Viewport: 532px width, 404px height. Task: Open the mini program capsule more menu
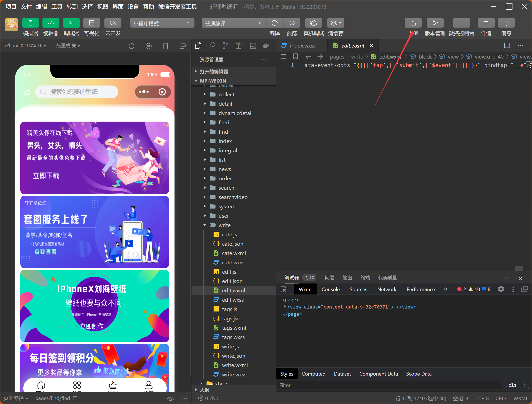point(144,92)
